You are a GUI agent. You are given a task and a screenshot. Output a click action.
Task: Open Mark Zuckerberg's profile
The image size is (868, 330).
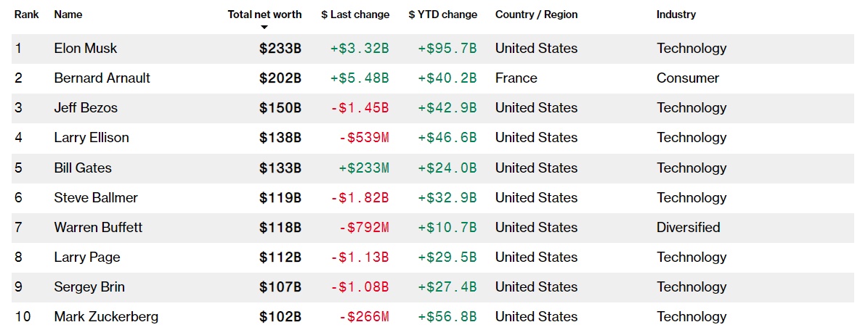tap(106, 317)
